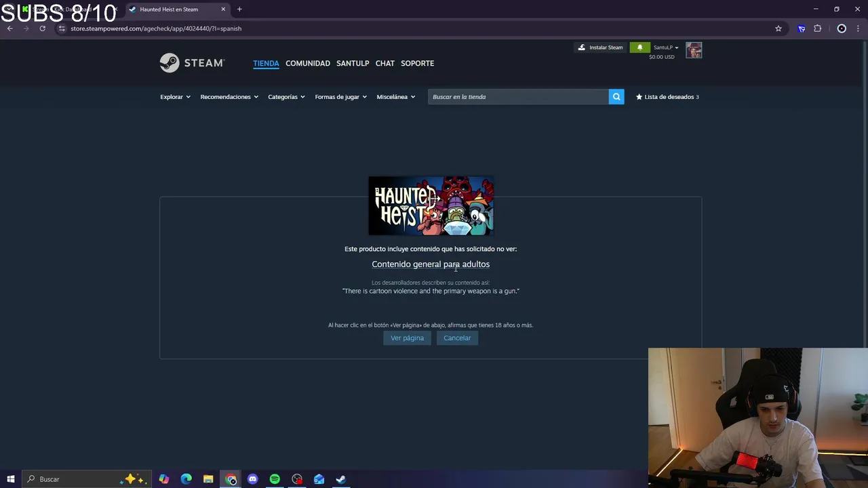The image size is (868, 488).
Task: Expand the Categorías dropdown
Action: [x=286, y=97]
